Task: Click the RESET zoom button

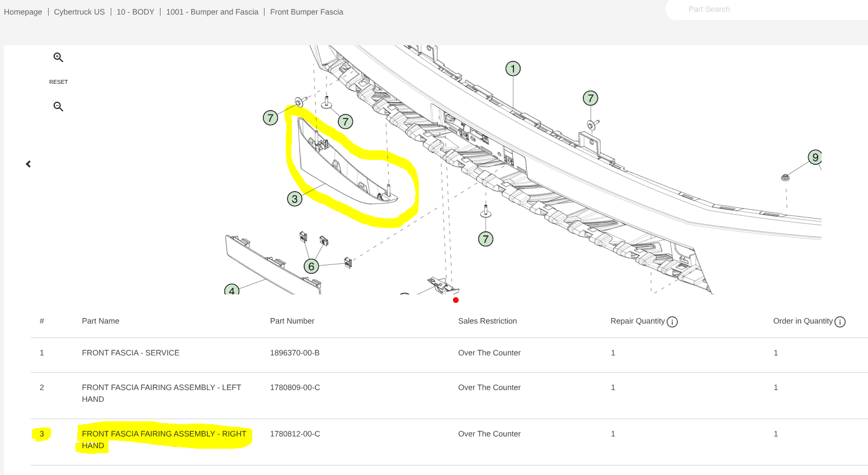Action: pos(58,82)
